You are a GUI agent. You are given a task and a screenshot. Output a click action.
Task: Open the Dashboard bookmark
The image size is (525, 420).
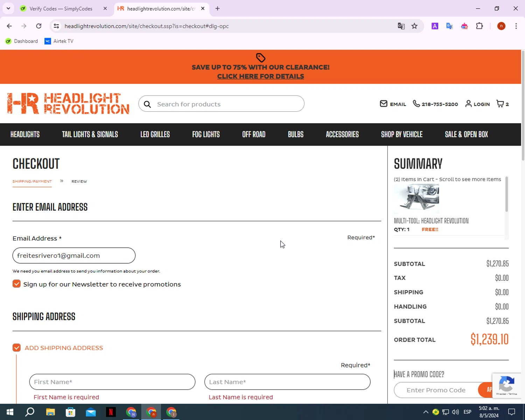[22, 41]
